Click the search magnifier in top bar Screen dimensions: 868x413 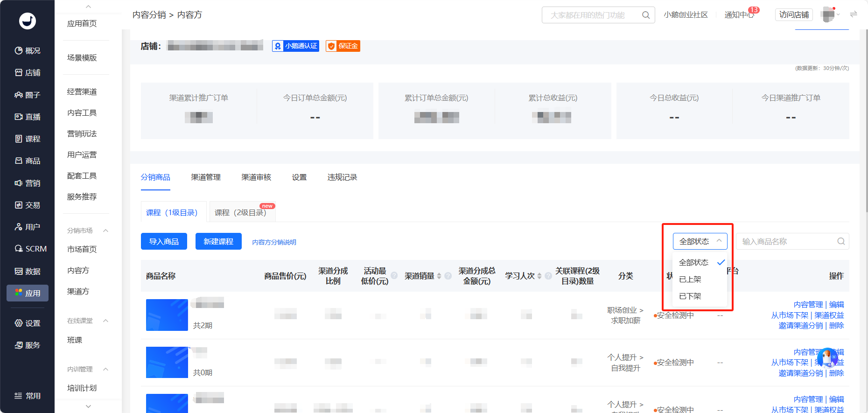point(646,15)
